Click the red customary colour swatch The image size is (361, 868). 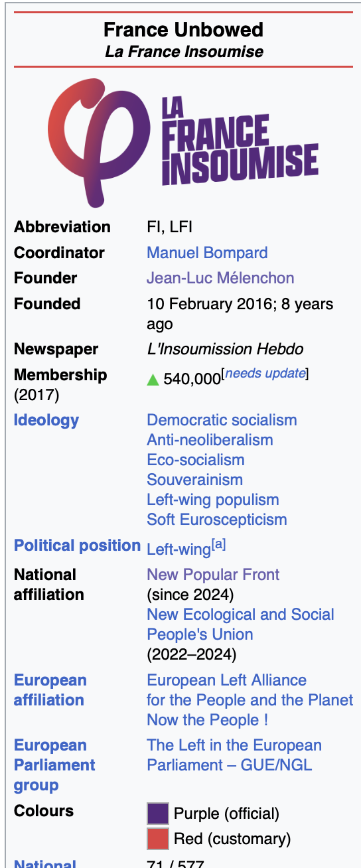point(158,839)
